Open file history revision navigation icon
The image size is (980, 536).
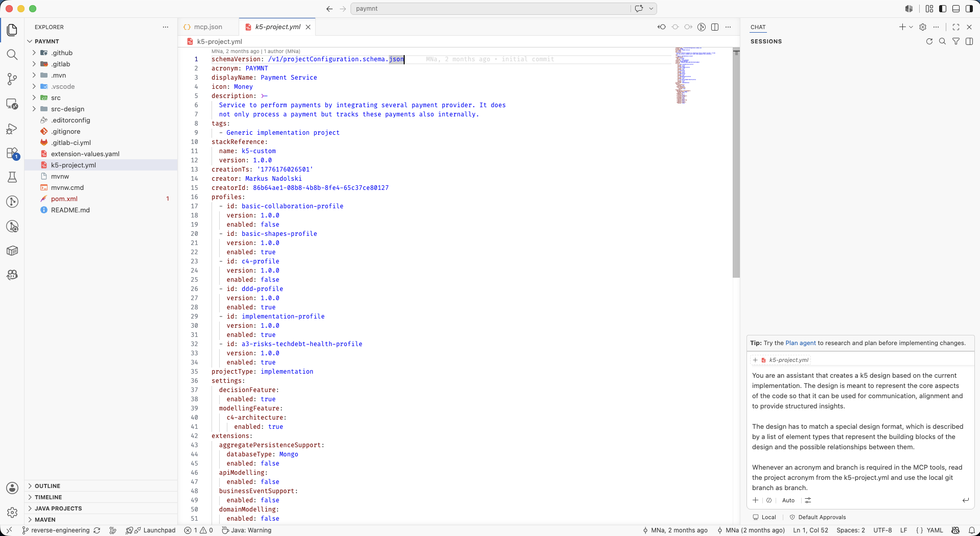click(x=662, y=27)
